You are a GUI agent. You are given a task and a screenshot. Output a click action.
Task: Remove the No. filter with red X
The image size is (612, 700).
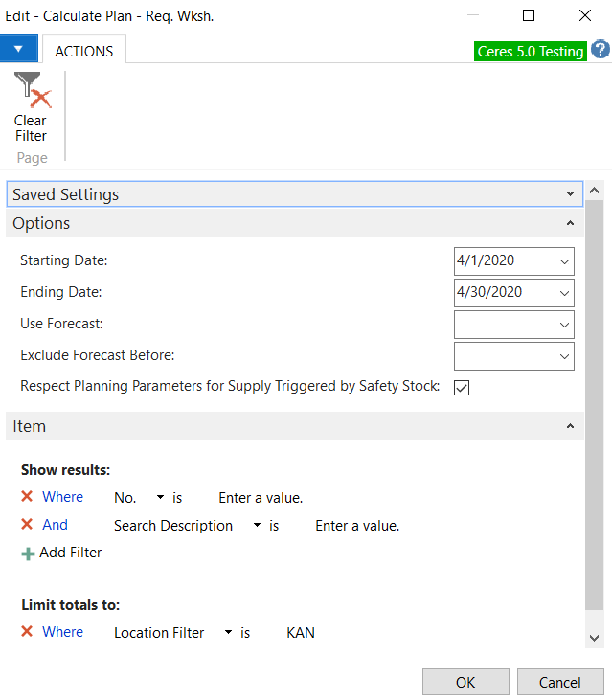[27, 497]
